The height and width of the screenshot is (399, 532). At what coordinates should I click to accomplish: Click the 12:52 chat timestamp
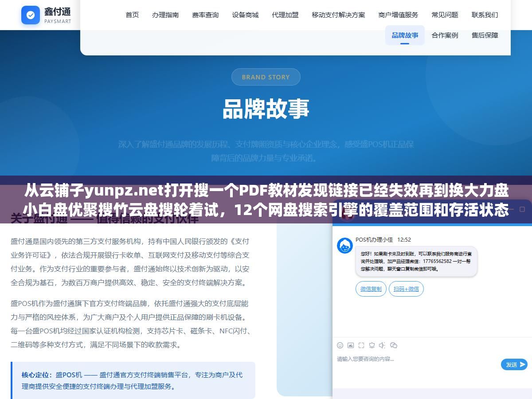pyautogui.click(x=404, y=239)
